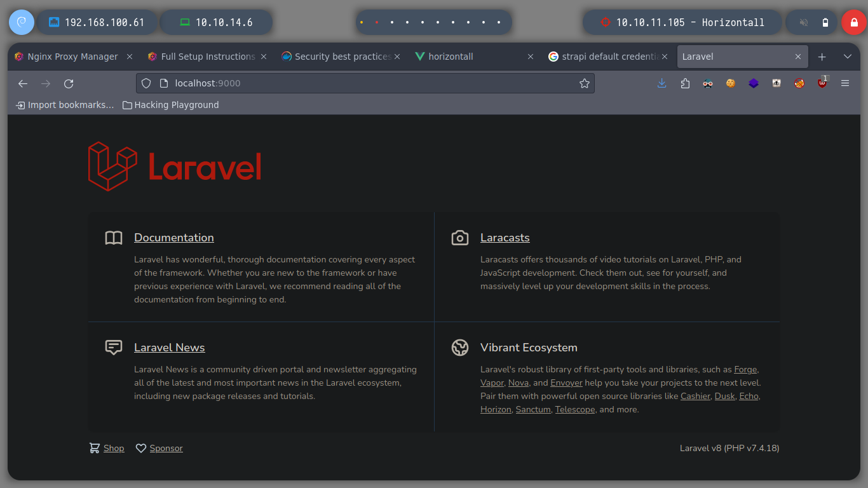This screenshot has height=488, width=868.
Task: Close the horizontall tab
Action: 531,57
